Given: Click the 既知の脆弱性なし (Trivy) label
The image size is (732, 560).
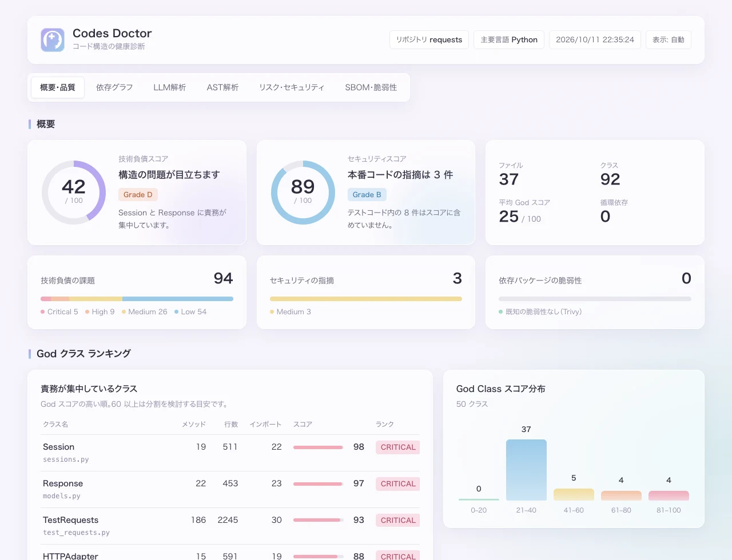Looking at the screenshot, I should 540,312.
